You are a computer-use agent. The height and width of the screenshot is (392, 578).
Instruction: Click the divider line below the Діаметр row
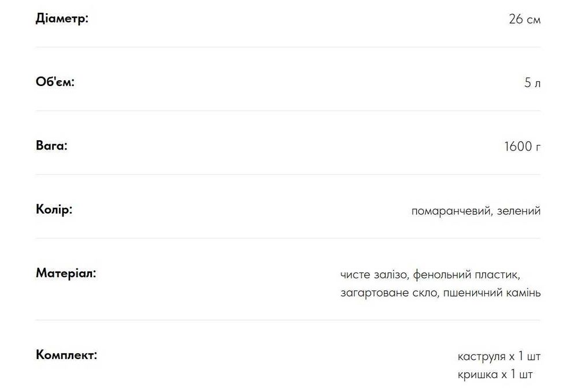pos(288,47)
